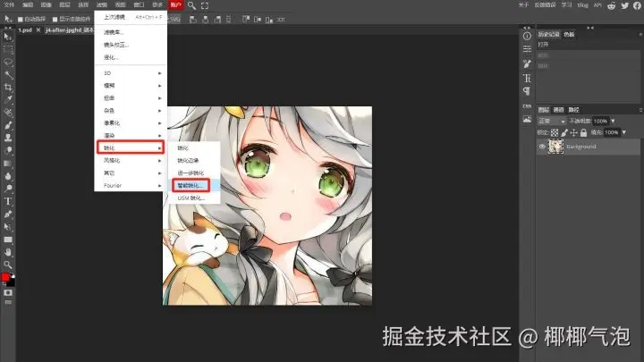
Task: Click the search magnifier in menu bar
Action: coord(191,5)
